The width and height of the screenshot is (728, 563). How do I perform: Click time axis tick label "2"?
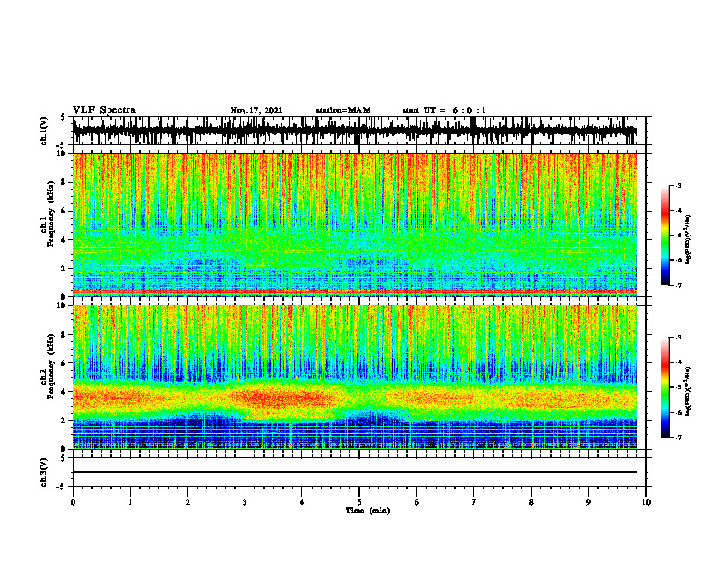188,502
